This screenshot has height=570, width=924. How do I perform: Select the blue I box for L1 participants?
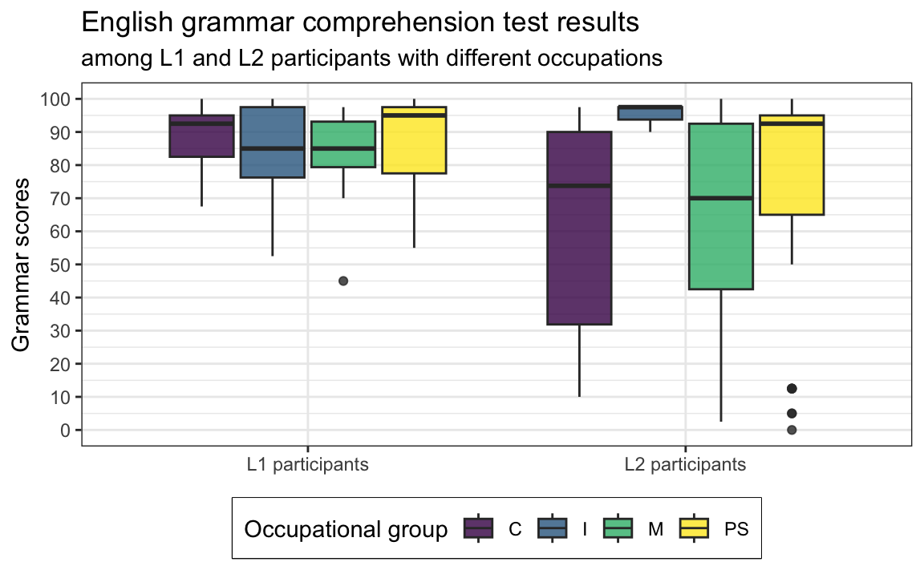click(272, 142)
